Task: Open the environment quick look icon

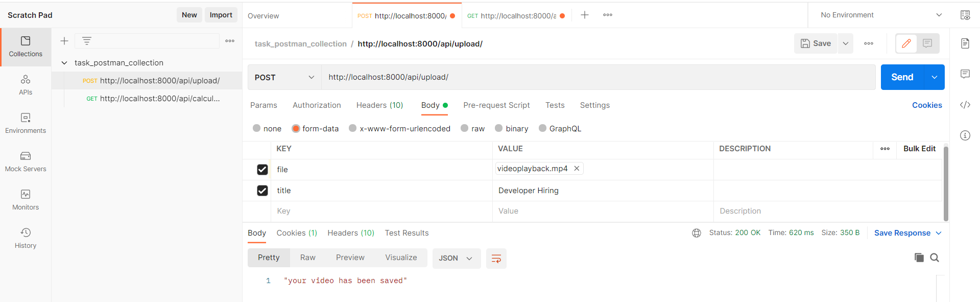Action: [x=965, y=15]
